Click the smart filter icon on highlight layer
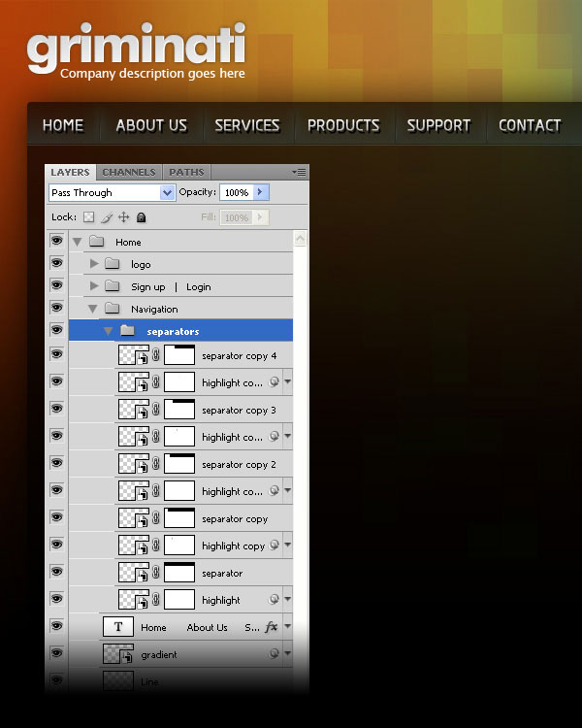 tap(275, 600)
